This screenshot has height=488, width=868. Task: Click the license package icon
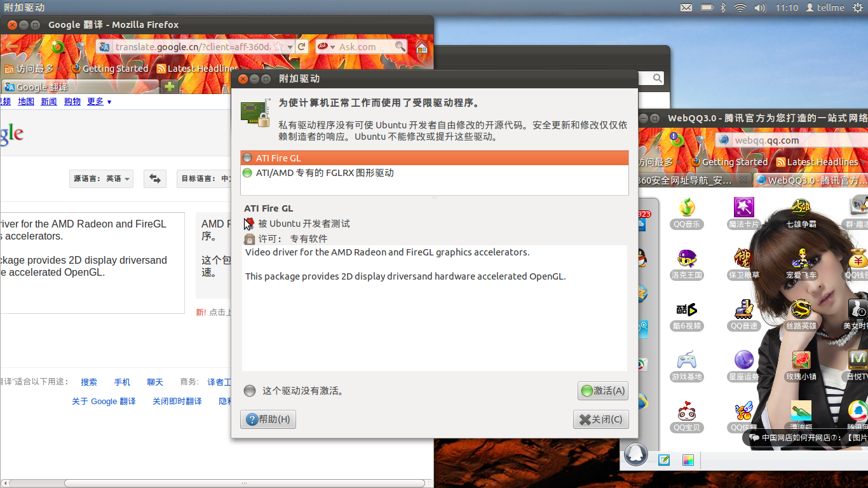click(250, 239)
